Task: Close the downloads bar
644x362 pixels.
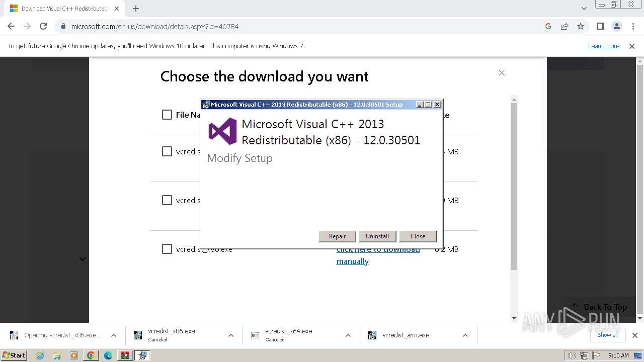Action: point(635,335)
